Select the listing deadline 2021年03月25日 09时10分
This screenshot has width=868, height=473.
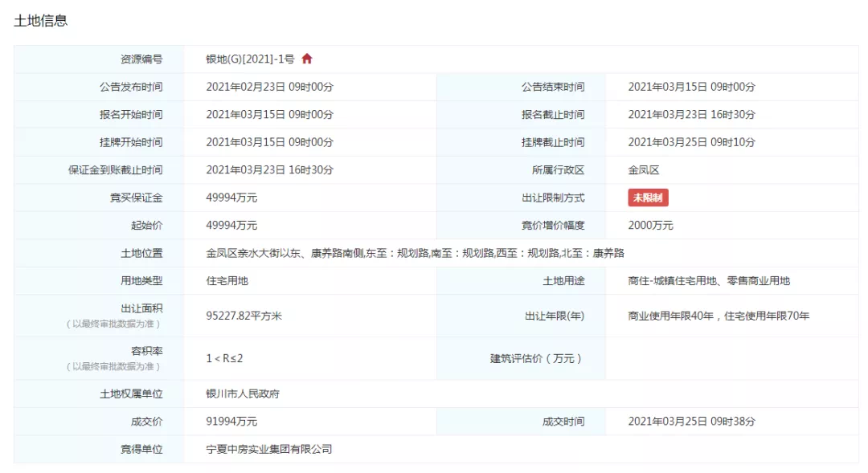tap(691, 142)
